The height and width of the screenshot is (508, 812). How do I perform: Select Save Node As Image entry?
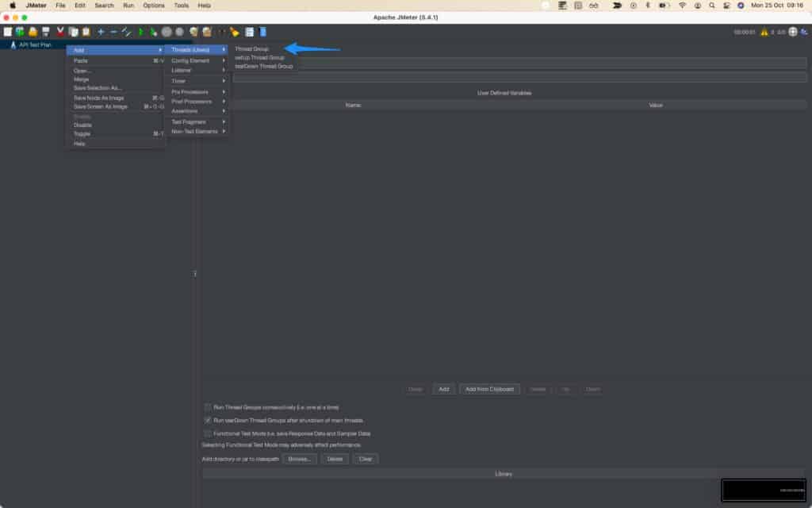116,98
